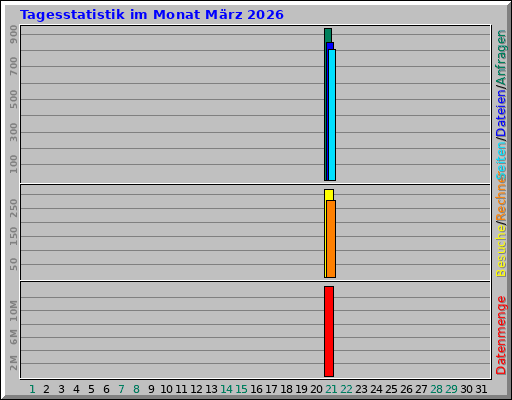
Task: Click the day 27 axis label
Action: (421, 389)
